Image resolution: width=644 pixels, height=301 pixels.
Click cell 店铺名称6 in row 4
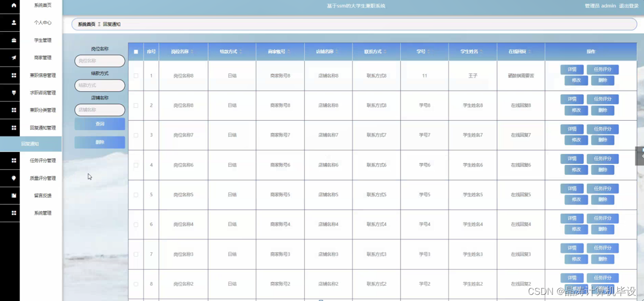[328, 165]
